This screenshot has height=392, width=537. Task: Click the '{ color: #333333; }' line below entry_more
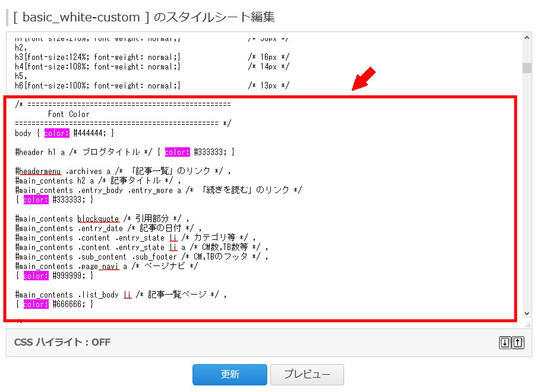(54, 200)
